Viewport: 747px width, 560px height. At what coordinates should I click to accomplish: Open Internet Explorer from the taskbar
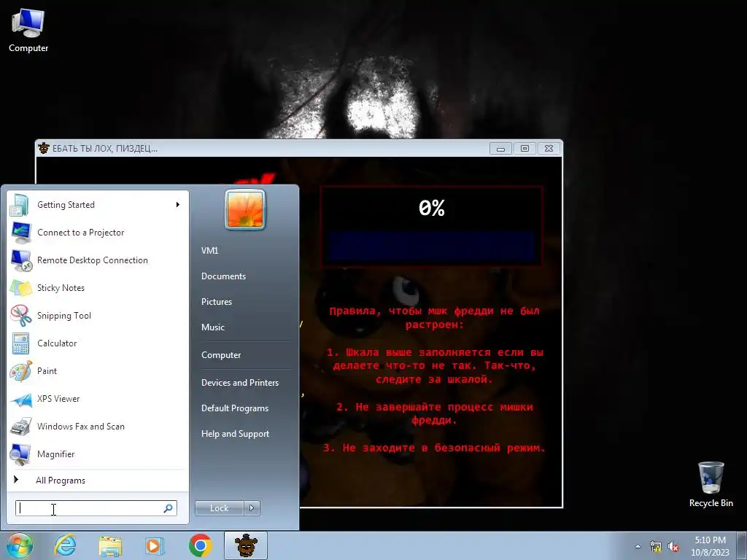[65, 545]
